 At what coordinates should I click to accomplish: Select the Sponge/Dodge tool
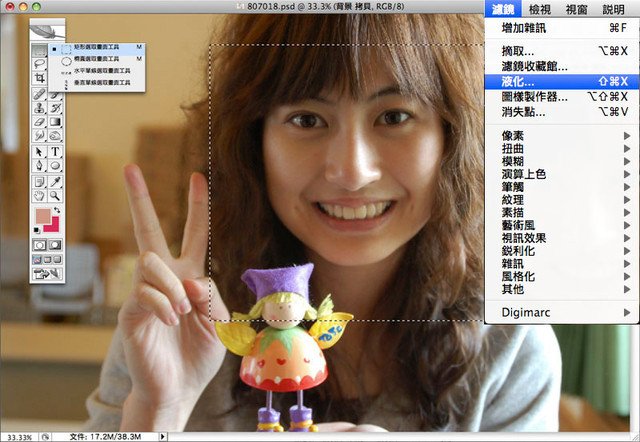(x=55, y=135)
